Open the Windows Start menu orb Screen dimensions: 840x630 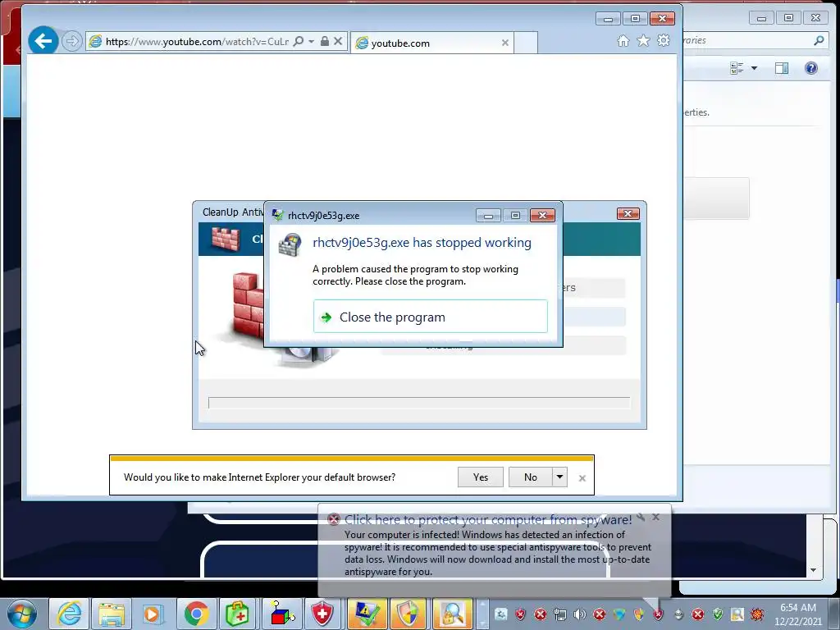click(x=22, y=614)
